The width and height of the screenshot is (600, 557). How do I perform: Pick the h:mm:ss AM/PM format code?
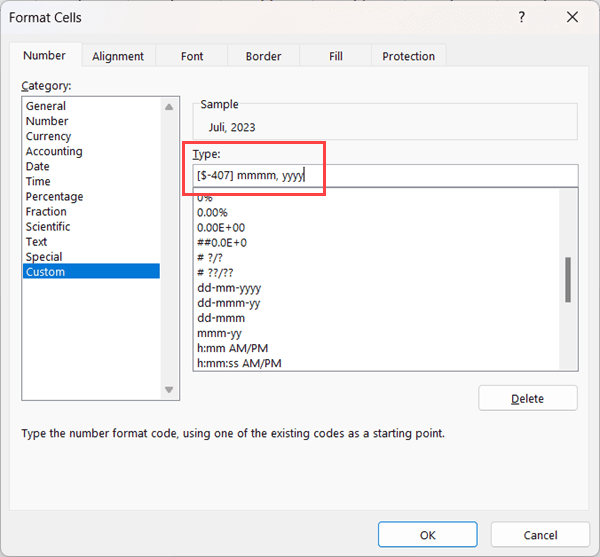click(x=376, y=363)
